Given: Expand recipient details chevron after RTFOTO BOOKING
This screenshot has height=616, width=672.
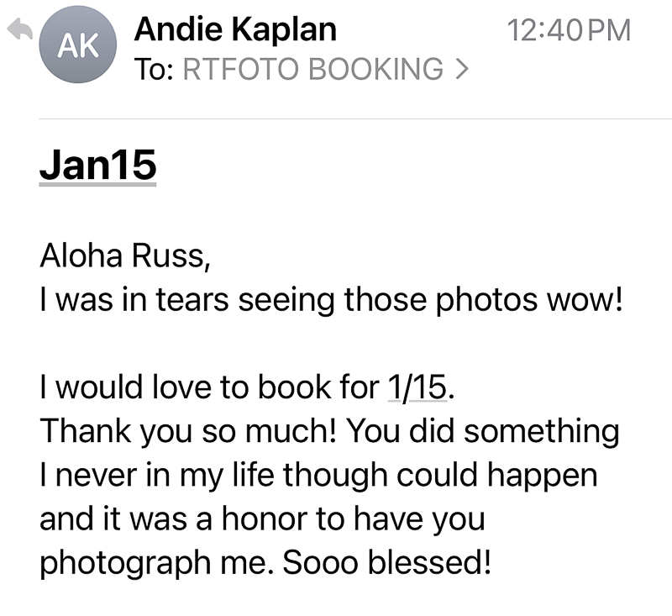Looking at the screenshot, I should (462, 69).
